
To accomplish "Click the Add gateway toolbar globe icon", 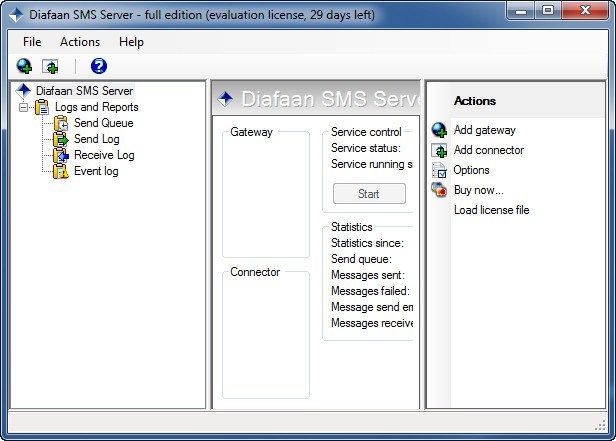I will tap(24, 66).
